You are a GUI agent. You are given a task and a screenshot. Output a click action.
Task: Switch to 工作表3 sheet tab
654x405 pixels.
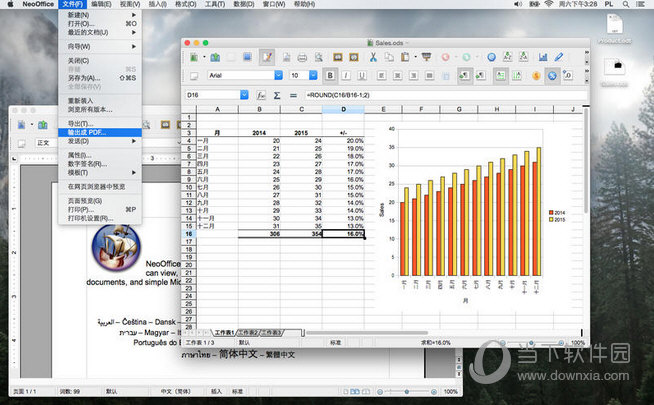[x=272, y=332]
